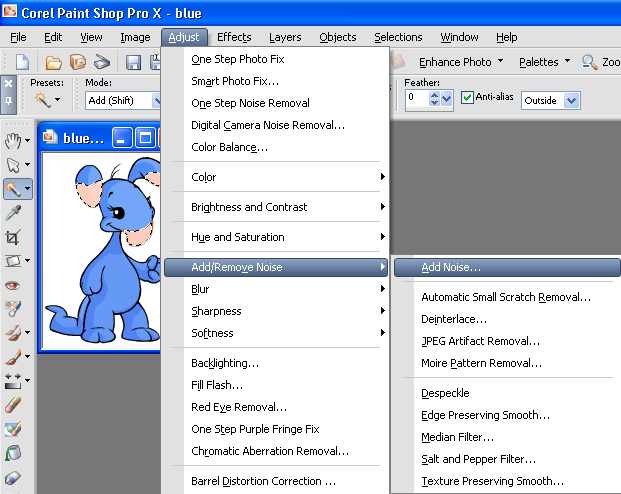Select the Eraser tool
Viewport: 621px width, 494px height.
(13, 405)
